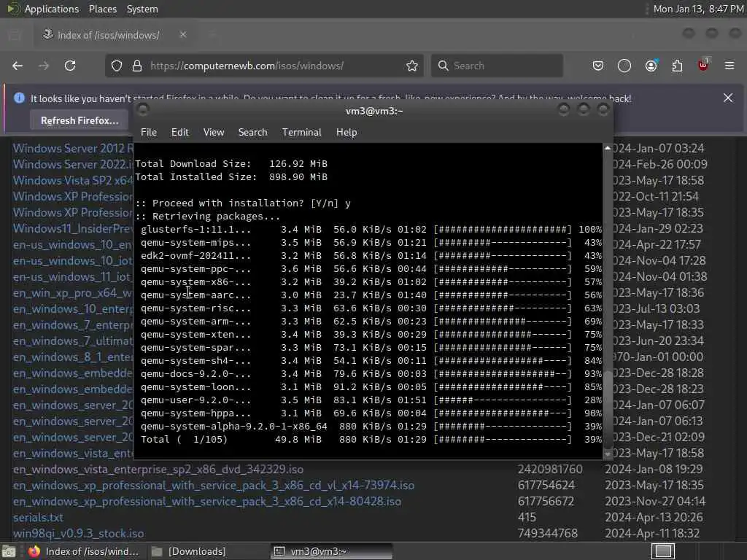Open the win98qi_v0.9.3_stock.iso link
The image size is (747, 560).
click(x=79, y=533)
